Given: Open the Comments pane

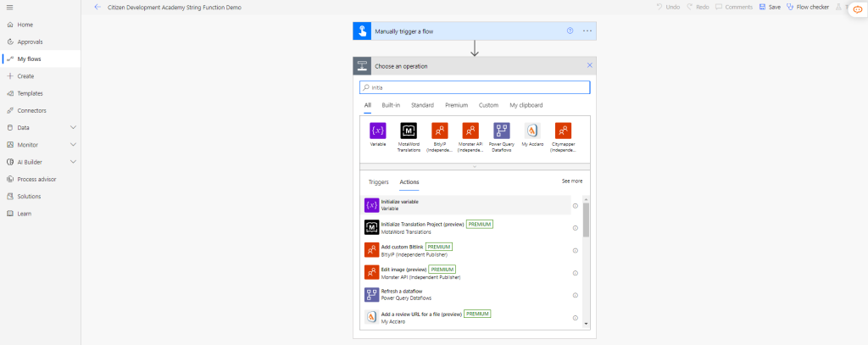Looking at the screenshot, I should (734, 7).
